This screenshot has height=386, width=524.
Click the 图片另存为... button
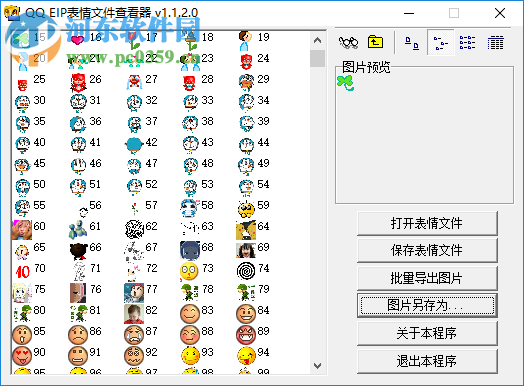[x=427, y=305]
